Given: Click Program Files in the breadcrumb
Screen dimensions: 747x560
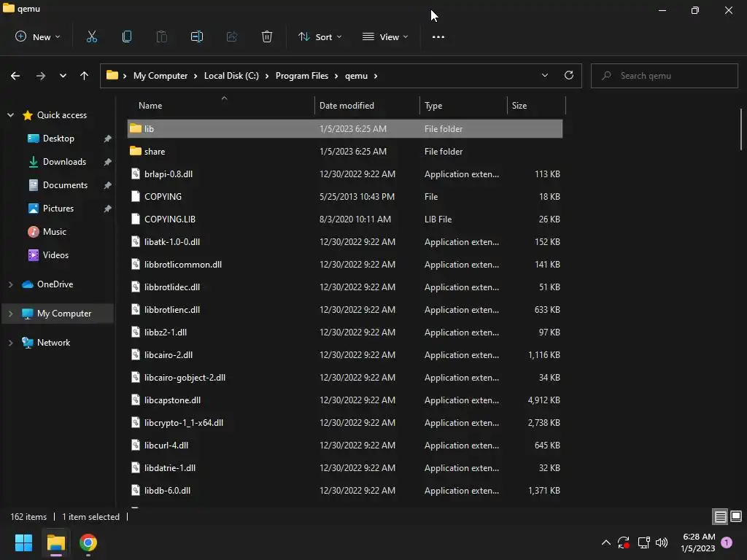Looking at the screenshot, I should point(301,76).
